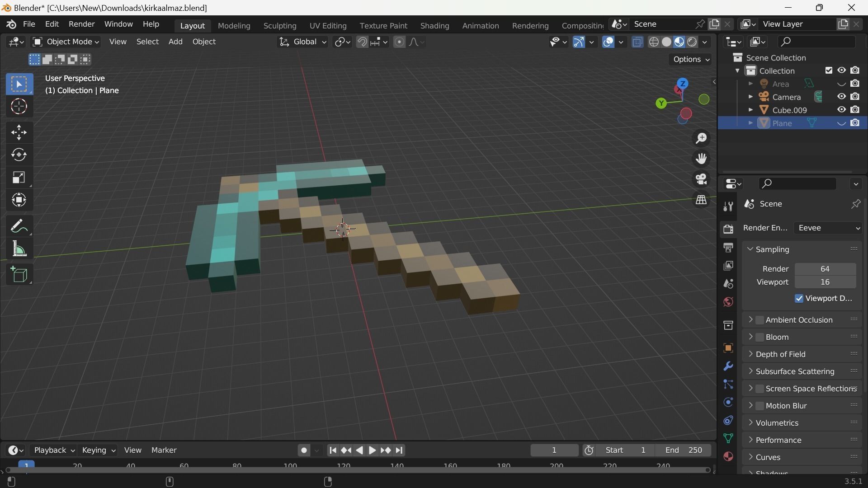Select the Scale tool
The image size is (868, 488).
coord(19,177)
